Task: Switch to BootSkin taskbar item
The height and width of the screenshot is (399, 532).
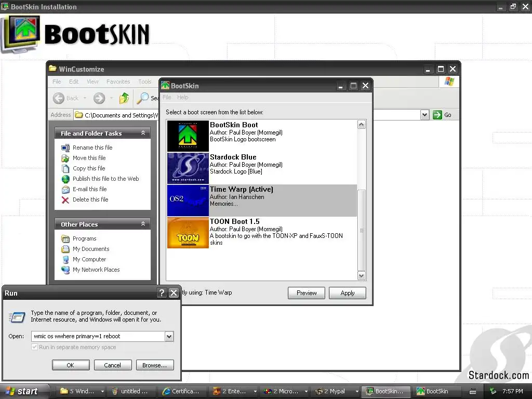Action: coord(436,391)
